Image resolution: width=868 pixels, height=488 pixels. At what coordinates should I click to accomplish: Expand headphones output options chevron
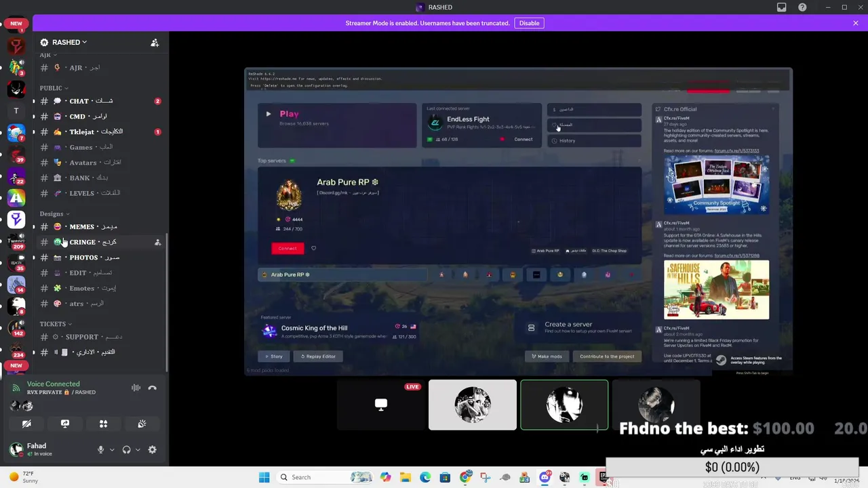(138, 449)
